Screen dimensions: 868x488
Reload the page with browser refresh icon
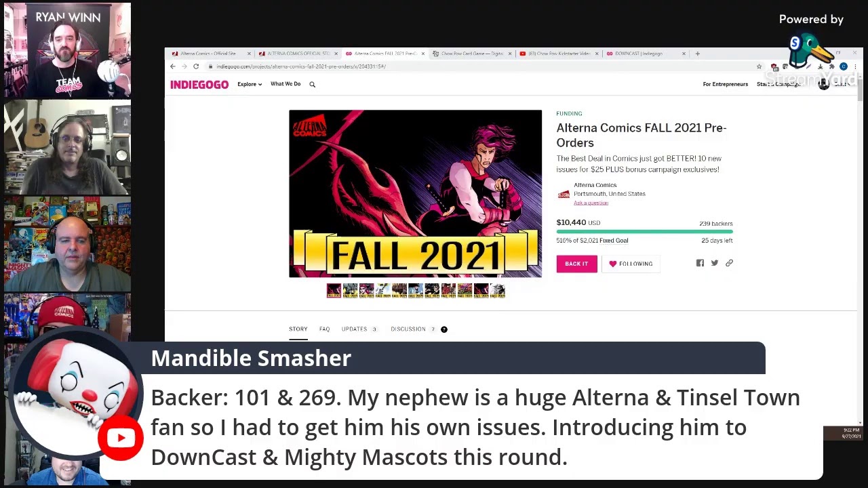[x=196, y=66]
